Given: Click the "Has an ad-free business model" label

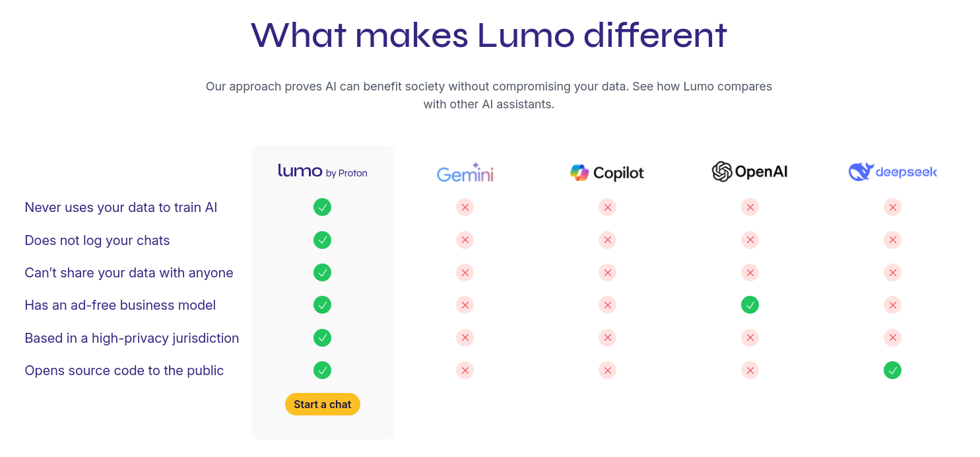Looking at the screenshot, I should [120, 305].
